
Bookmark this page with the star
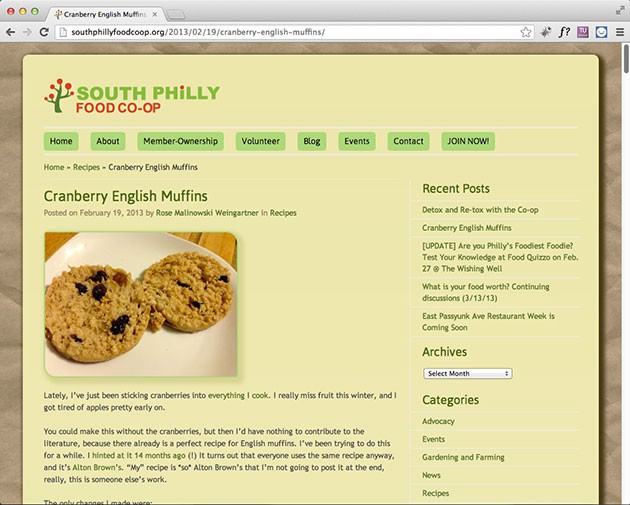point(526,32)
